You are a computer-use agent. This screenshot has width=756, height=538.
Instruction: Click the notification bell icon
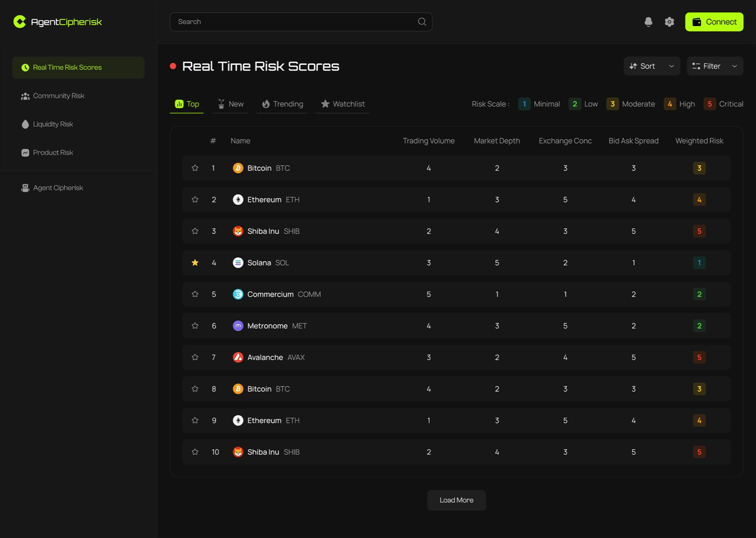coord(648,22)
